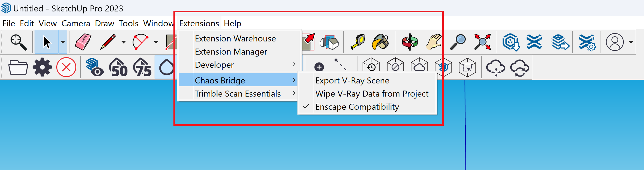Screen dimensions: 644x170
Task: Open the dark gear settings icon
Action: [42, 67]
